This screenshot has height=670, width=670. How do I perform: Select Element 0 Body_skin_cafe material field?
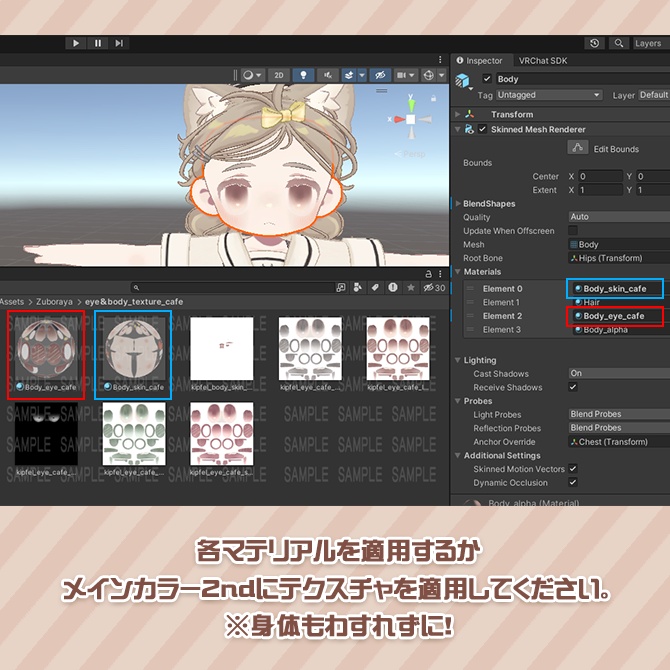(615, 288)
